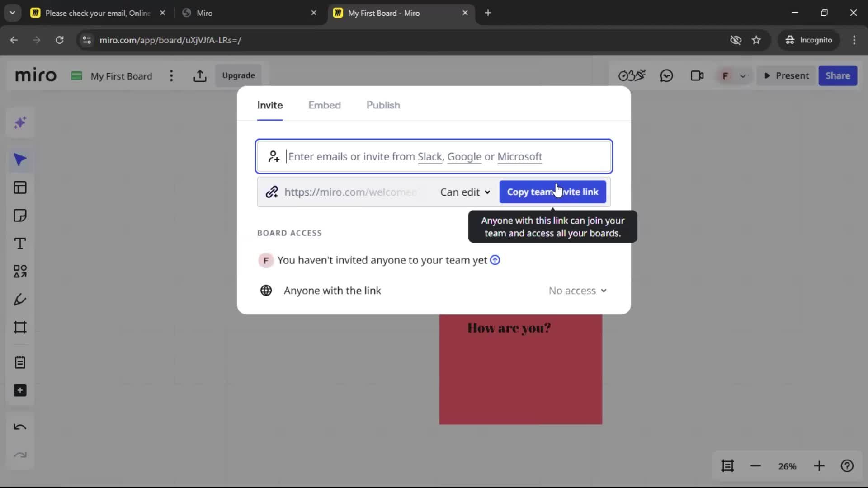Click the Google invite link

(464, 157)
